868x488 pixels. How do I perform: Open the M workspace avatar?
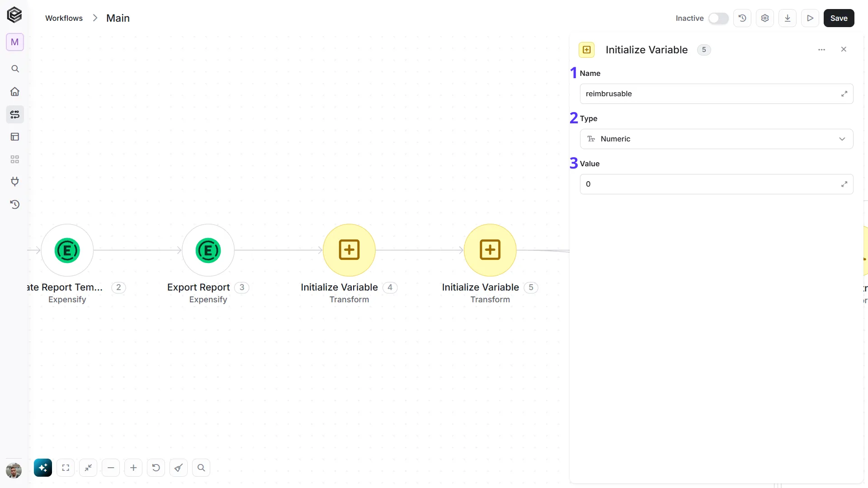(15, 42)
